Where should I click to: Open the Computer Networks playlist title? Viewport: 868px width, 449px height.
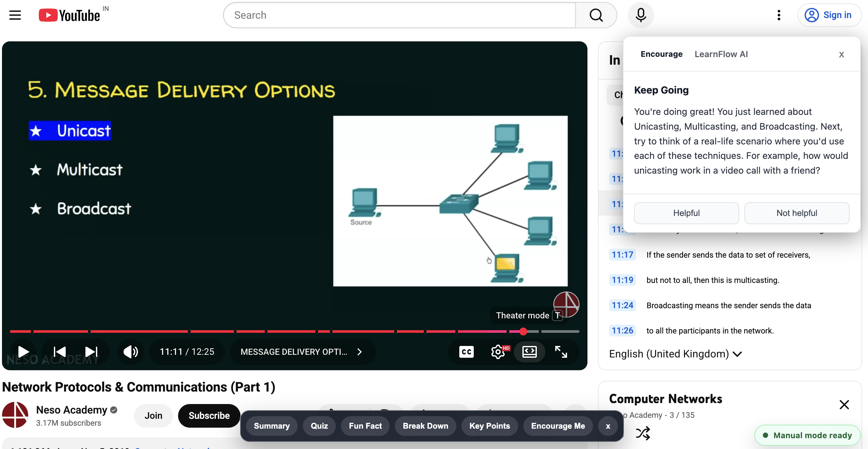click(x=666, y=399)
